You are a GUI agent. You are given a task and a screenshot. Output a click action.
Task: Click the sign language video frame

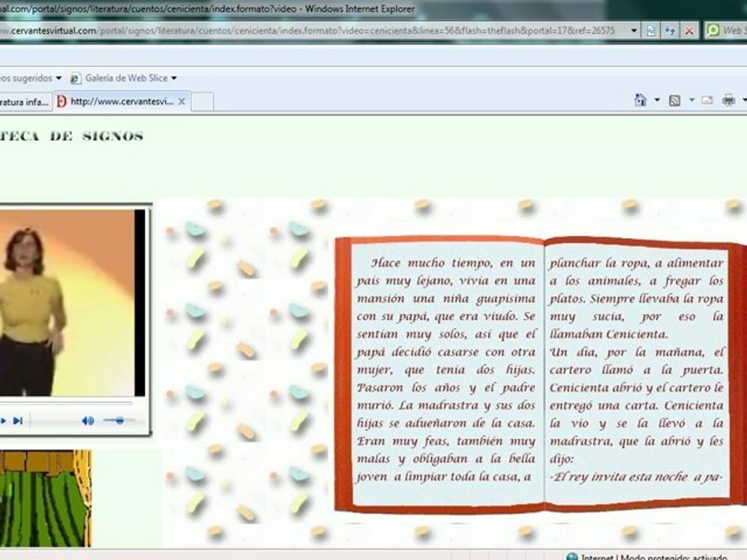click(72, 303)
